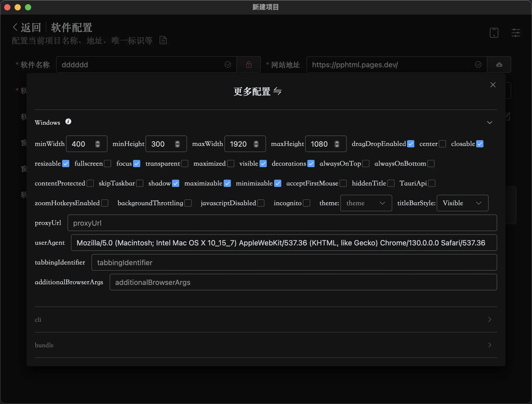This screenshot has height=404, width=532.
Task: Enable the fullscreen checkbox
Action: pos(108,164)
